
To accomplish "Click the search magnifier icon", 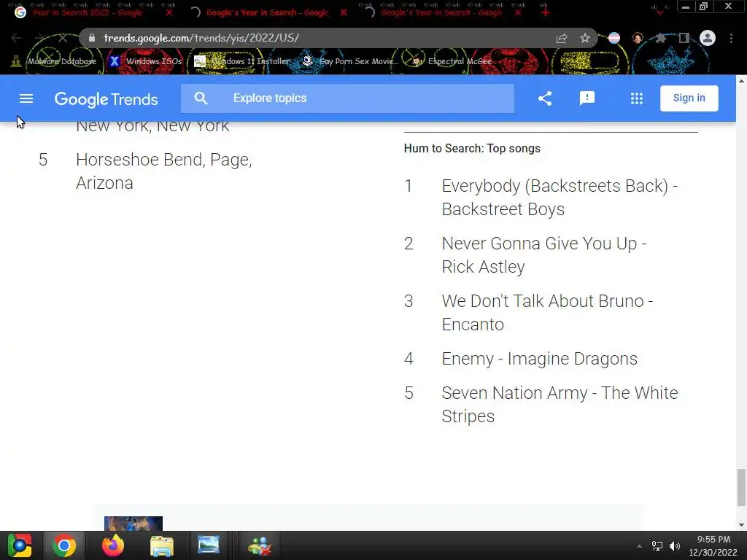I will [x=201, y=98].
